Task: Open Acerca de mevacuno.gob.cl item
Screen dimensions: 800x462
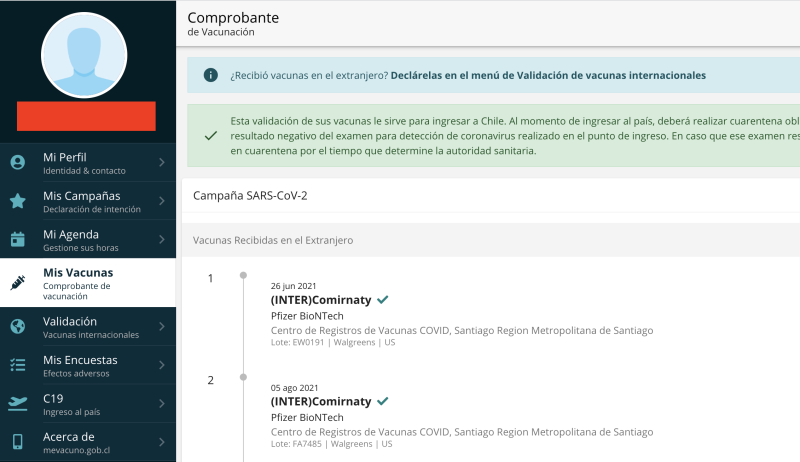Action: 90,441
